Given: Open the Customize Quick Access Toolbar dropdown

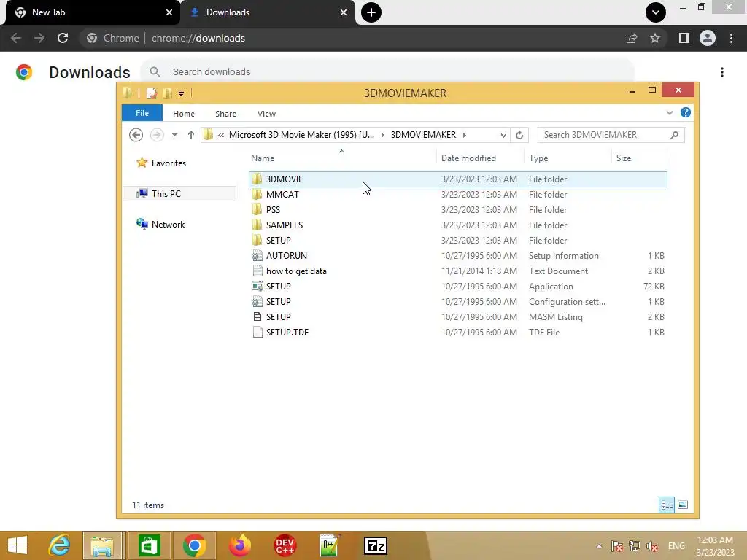Looking at the screenshot, I should click(181, 94).
